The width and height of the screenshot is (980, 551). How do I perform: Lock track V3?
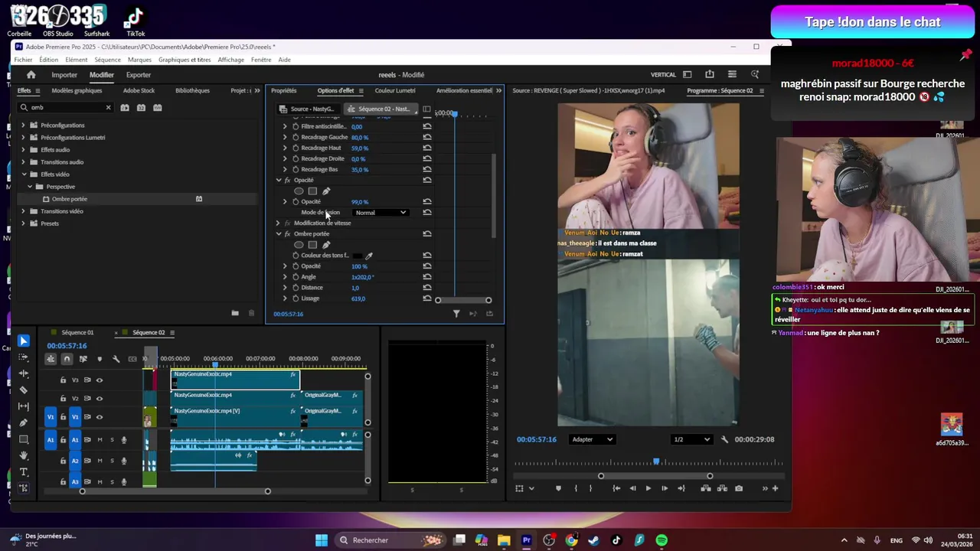tap(63, 380)
